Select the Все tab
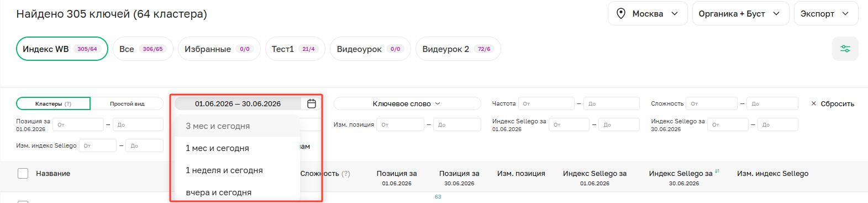The width and height of the screenshot is (868, 203). click(143, 49)
